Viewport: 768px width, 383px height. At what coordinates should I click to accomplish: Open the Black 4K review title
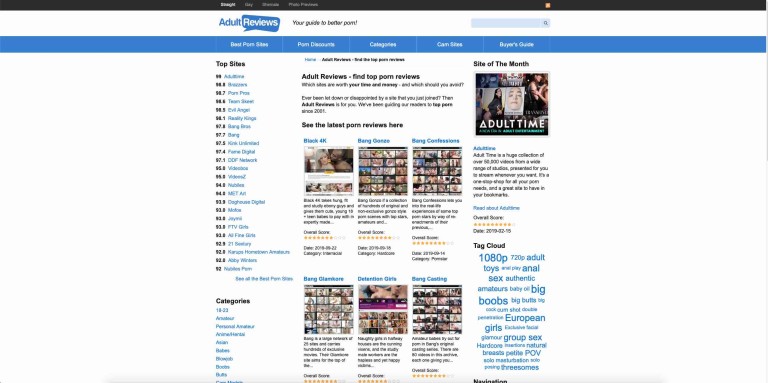(315, 141)
